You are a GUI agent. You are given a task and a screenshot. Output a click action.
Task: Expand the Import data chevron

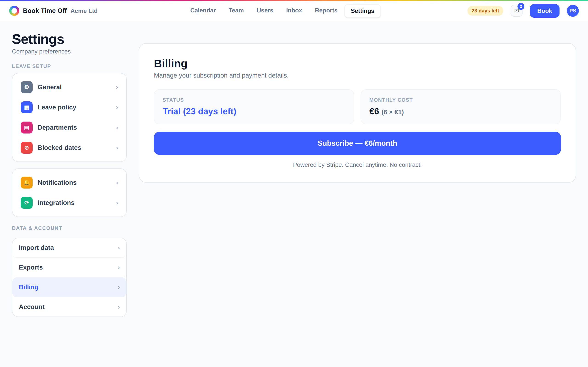click(119, 248)
